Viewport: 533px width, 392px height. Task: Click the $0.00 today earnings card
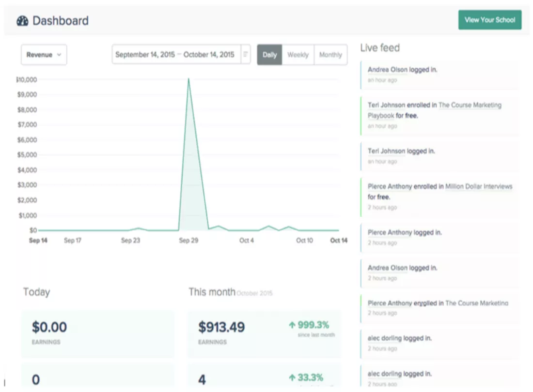98,333
